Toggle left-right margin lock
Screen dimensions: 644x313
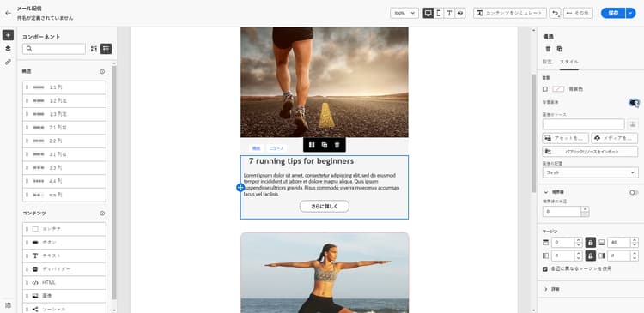[x=590, y=256]
